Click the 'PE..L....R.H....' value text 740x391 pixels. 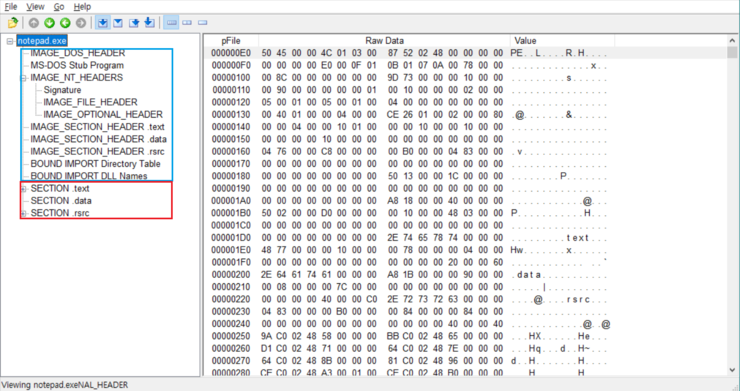(x=559, y=53)
